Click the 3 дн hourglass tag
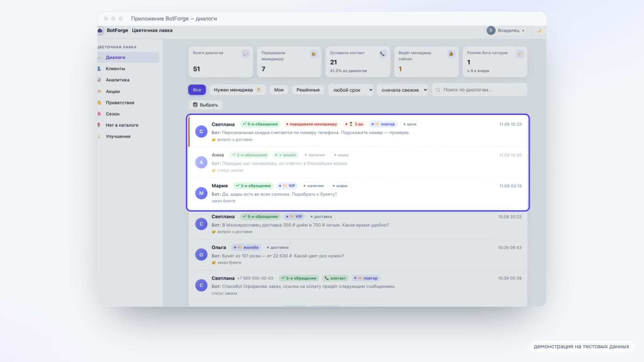This screenshot has height=362, width=644. (x=354, y=124)
